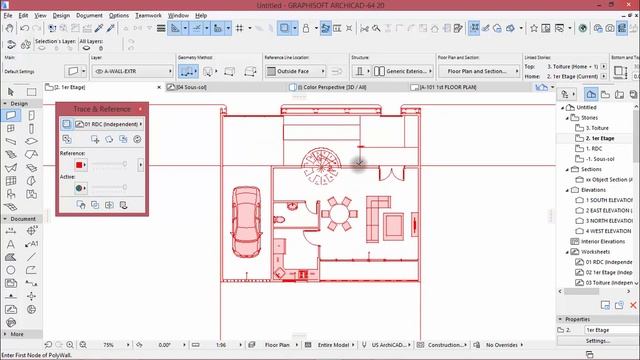640x360 pixels.
Task: Select 3. Toiture story in Navigator
Action: pyautogui.click(x=597, y=128)
